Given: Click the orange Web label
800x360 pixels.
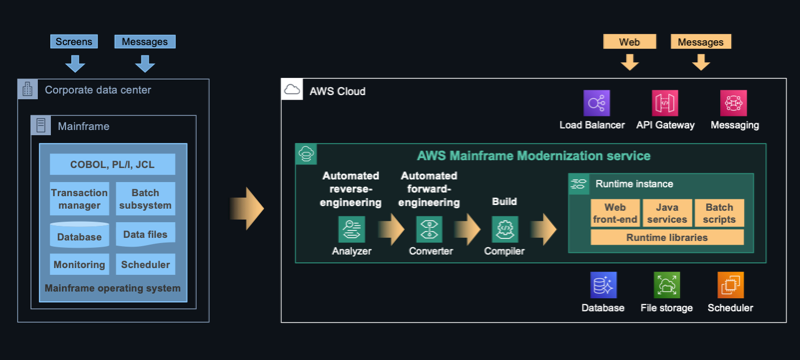Looking at the screenshot, I should pos(630,42).
